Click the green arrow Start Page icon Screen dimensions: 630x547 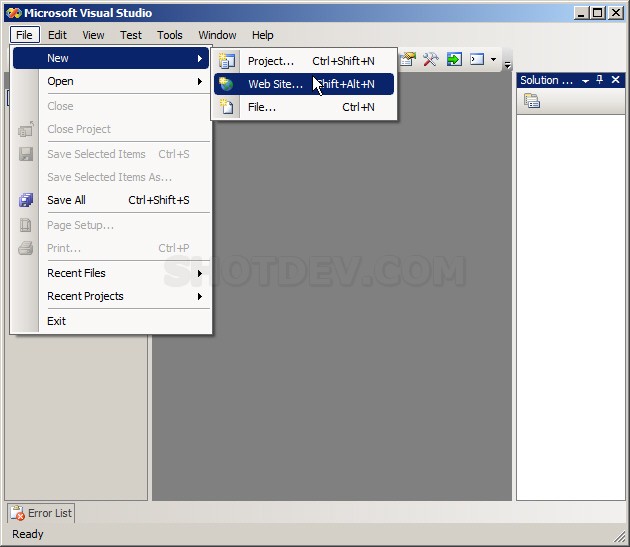pos(454,60)
